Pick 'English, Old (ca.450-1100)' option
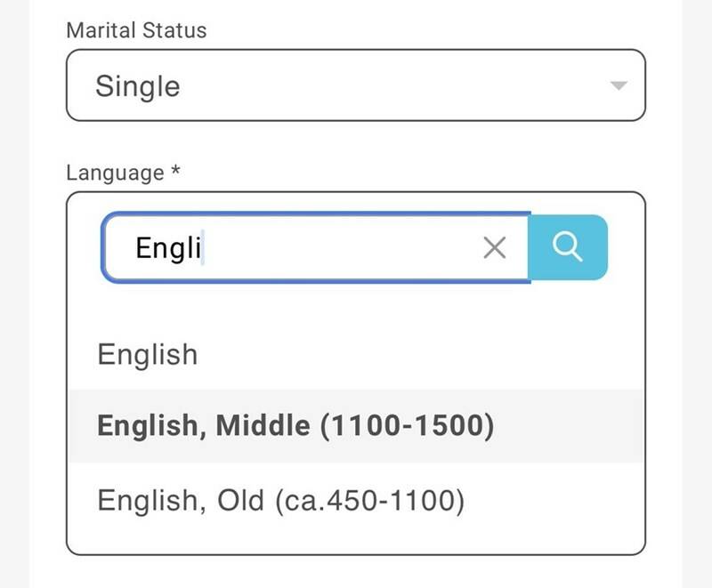 pos(280,501)
